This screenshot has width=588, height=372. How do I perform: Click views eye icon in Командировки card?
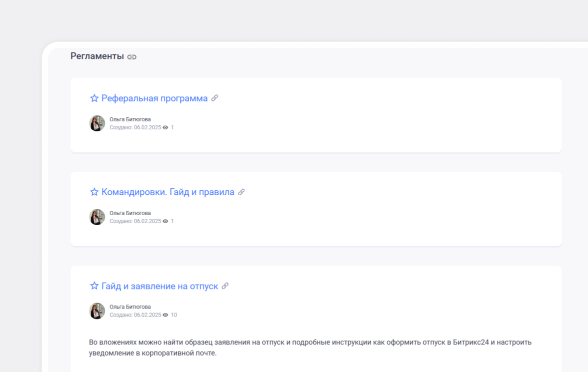tap(165, 221)
